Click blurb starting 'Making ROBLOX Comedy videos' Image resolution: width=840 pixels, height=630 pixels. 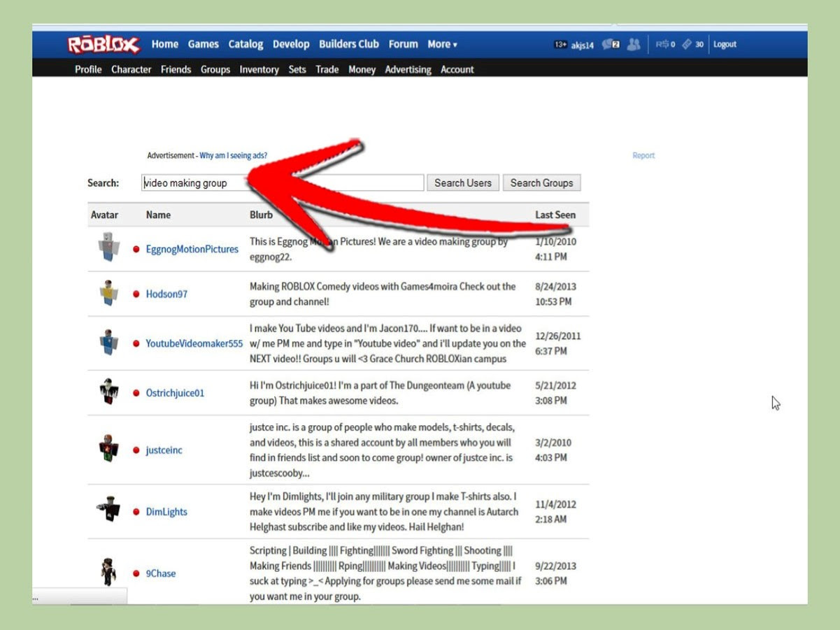tap(383, 294)
